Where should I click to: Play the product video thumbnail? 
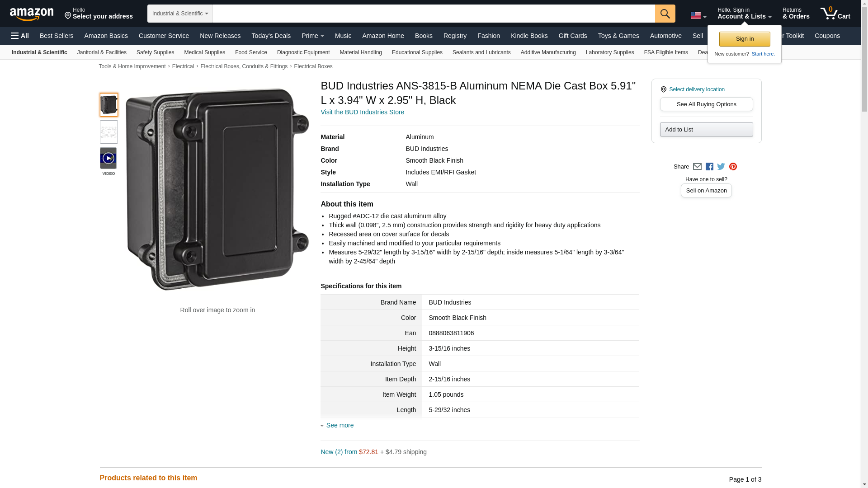(x=108, y=158)
